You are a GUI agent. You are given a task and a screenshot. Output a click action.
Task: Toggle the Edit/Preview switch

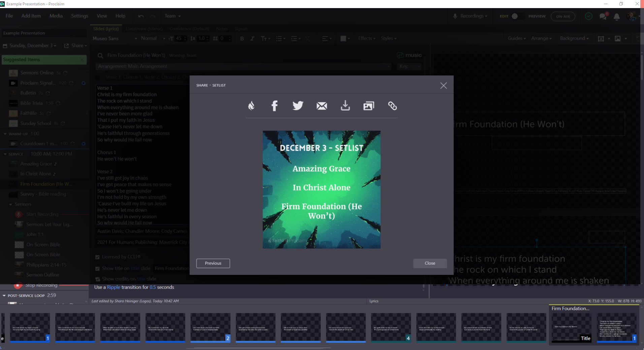pos(518,16)
